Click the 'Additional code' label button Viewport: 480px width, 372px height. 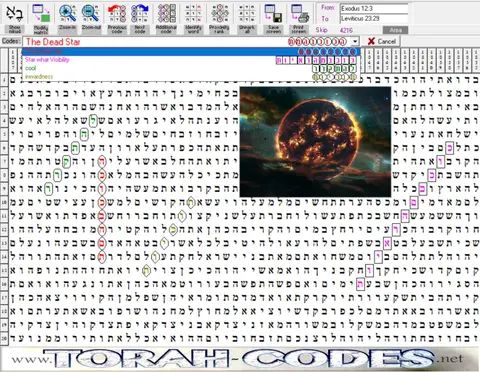pyautogui.click(x=166, y=29)
